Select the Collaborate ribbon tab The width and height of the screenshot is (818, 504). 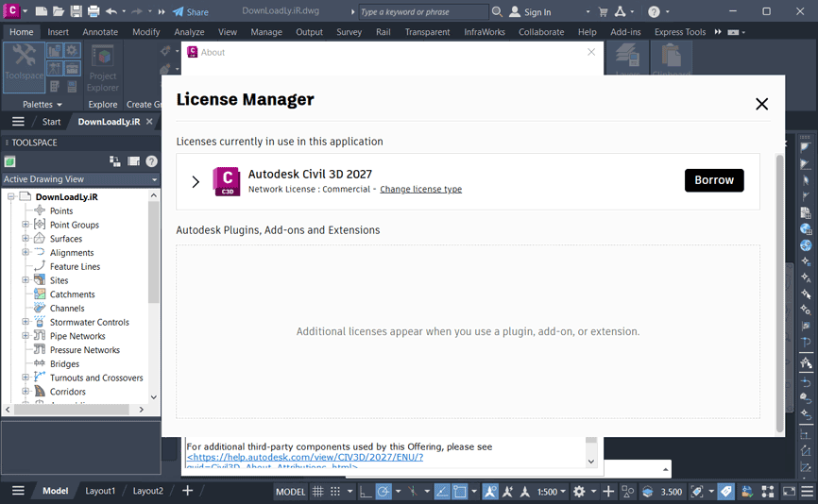541,32
